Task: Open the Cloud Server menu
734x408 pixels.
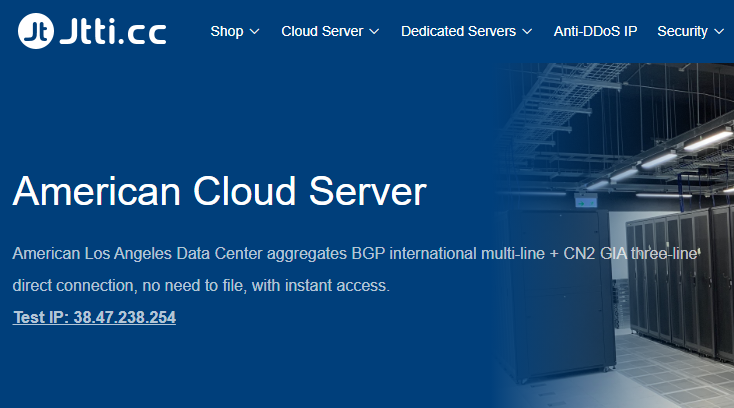Action: point(322,31)
